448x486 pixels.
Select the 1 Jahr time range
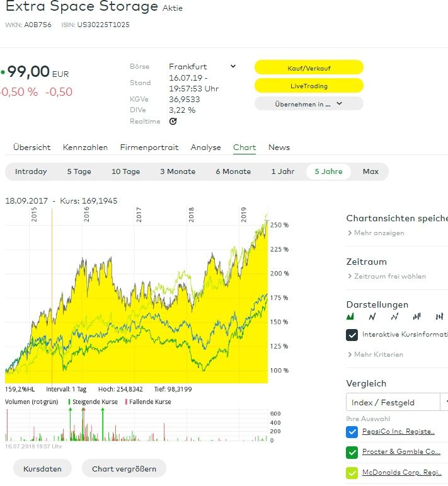(x=283, y=171)
